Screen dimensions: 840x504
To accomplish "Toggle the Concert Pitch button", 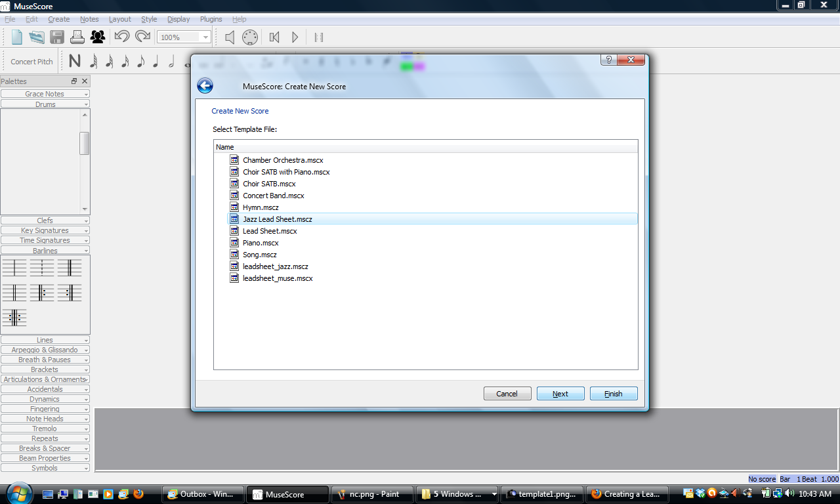I will tap(31, 62).
